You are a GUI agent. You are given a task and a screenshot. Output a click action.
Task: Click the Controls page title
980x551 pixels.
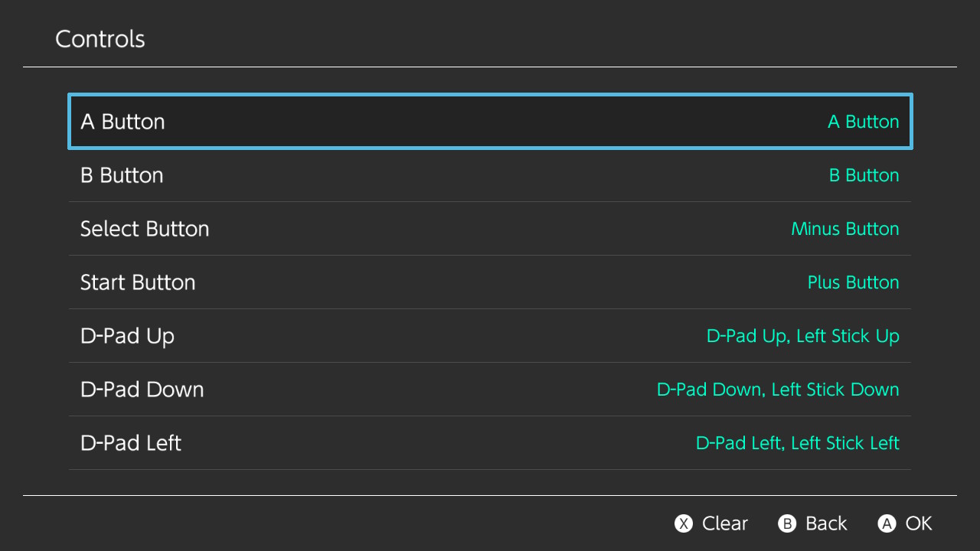pyautogui.click(x=100, y=39)
